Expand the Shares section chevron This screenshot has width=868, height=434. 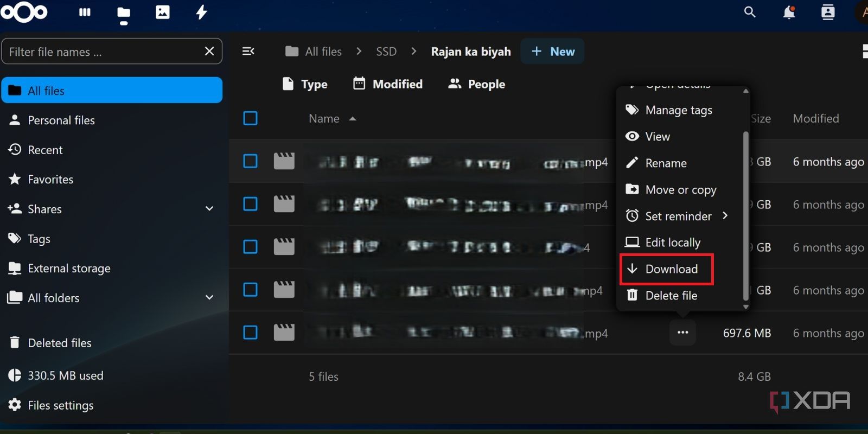pos(209,209)
